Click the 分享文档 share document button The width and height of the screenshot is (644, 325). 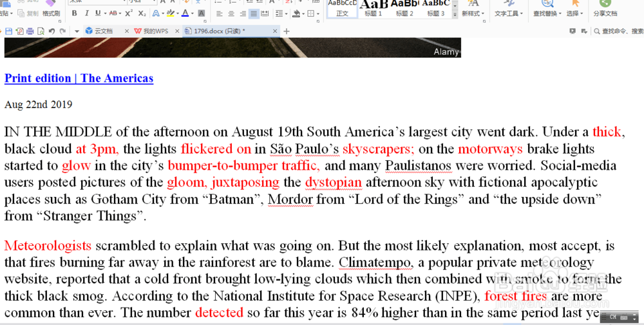pyautogui.click(x=605, y=9)
